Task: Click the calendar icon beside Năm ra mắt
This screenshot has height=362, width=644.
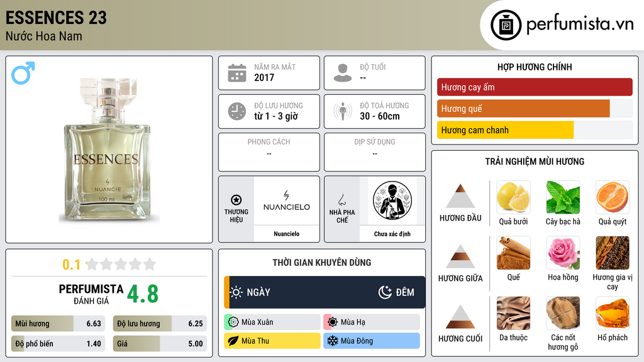Action: click(x=237, y=73)
